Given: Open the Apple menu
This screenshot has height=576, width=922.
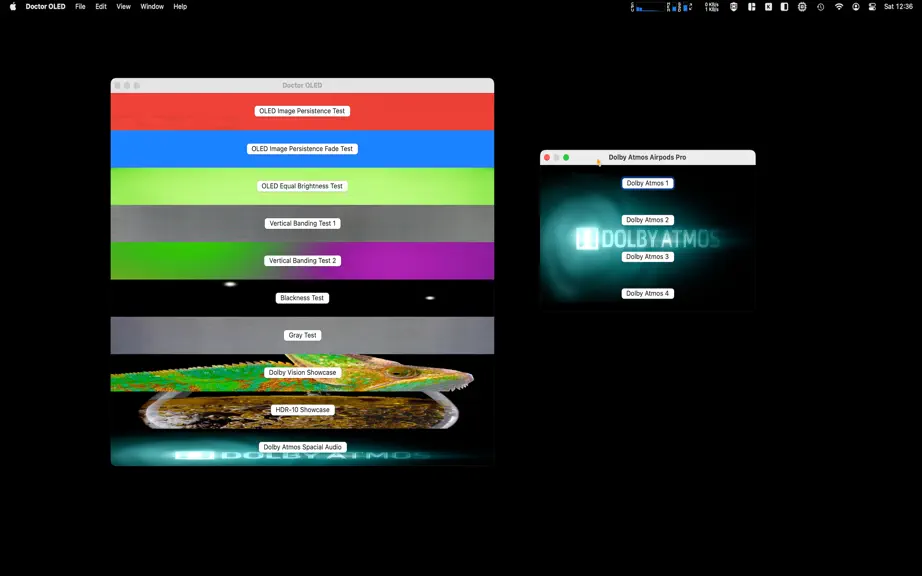Looking at the screenshot, I should click(x=13, y=6).
